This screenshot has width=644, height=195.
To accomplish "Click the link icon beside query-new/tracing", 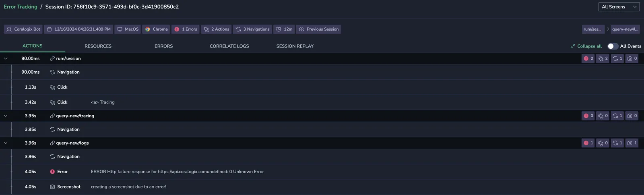I will click(52, 116).
